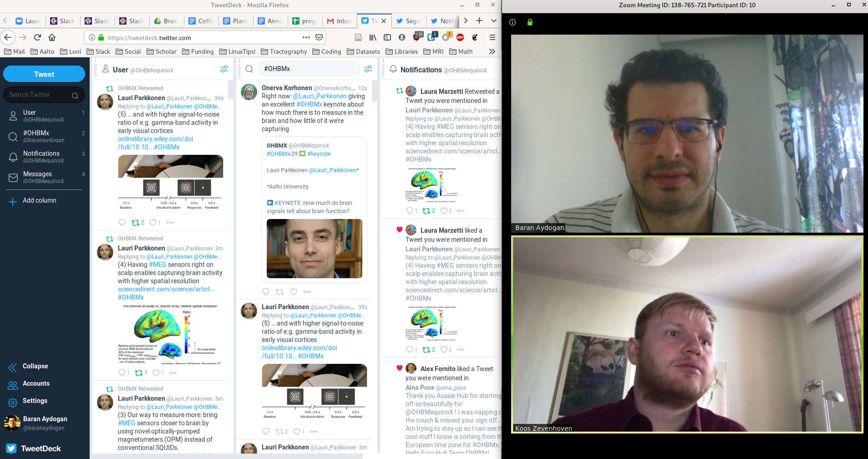Select Messages column in sidebar
The width and height of the screenshot is (868, 459).
coord(37,177)
